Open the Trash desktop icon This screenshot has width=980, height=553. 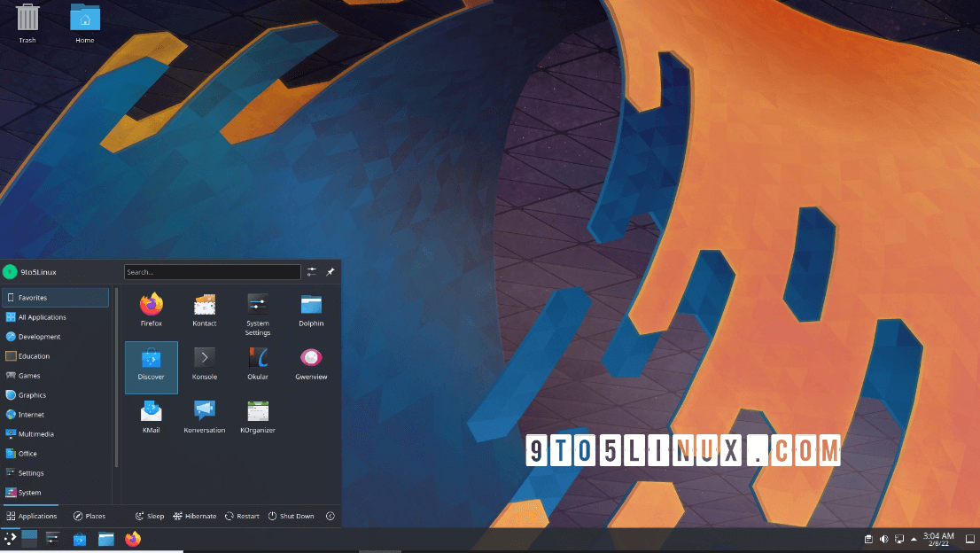27,23
